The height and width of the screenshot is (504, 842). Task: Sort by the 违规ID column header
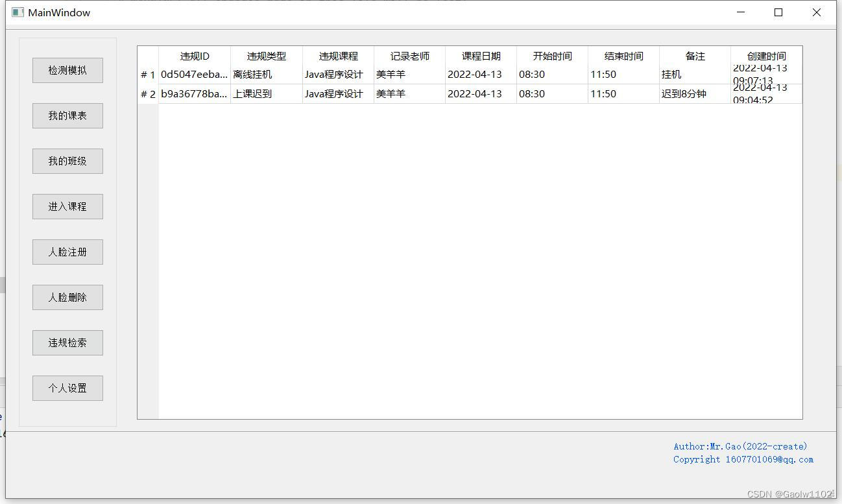point(195,56)
